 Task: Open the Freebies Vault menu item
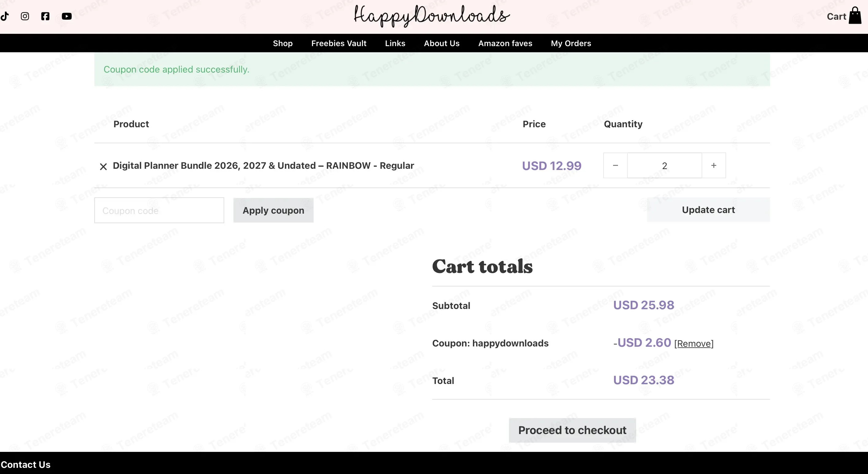click(339, 43)
